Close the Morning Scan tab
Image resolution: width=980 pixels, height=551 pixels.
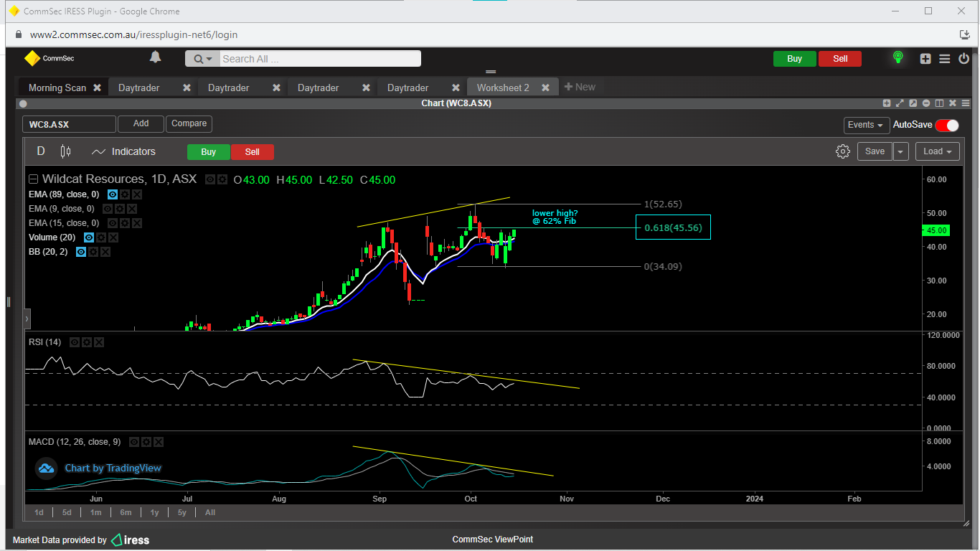tap(97, 88)
